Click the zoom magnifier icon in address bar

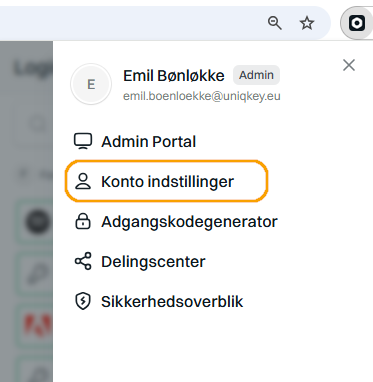click(275, 23)
